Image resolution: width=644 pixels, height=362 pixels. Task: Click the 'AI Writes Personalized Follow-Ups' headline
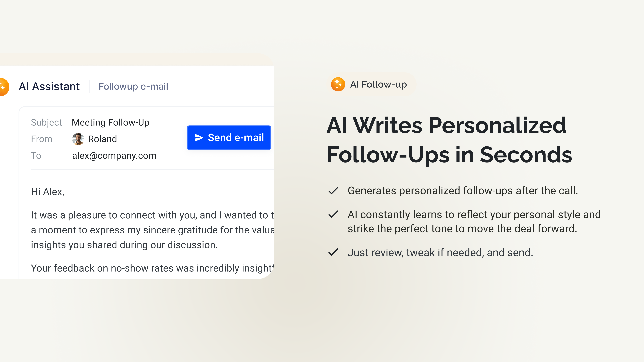(x=449, y=140)
